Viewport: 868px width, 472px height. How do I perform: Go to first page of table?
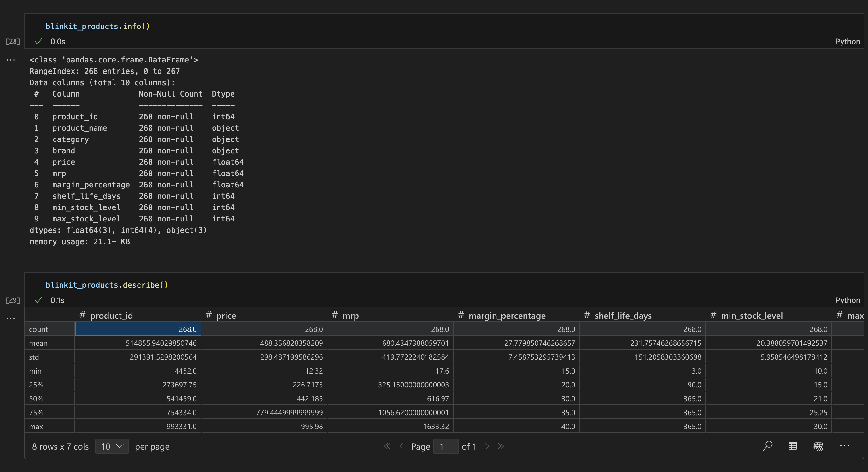(388, 446)
